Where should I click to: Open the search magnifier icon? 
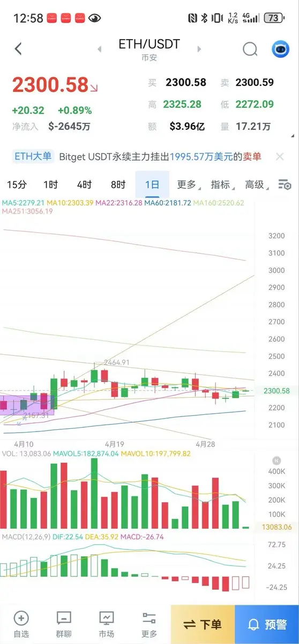pos(250,49)
